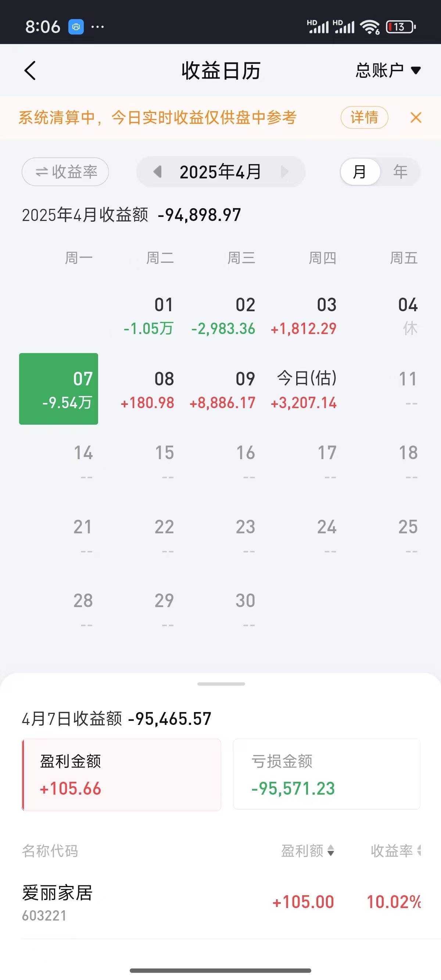
Task: Tap the printer notification icon in status bar
Action: pos(76,27)
